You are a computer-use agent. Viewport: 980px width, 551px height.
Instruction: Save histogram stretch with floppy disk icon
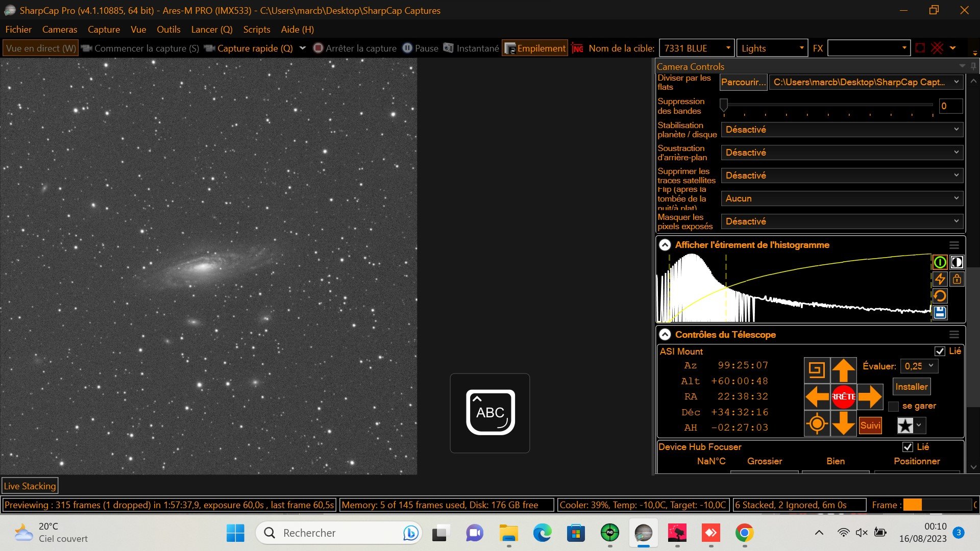(x=940, y=313)
